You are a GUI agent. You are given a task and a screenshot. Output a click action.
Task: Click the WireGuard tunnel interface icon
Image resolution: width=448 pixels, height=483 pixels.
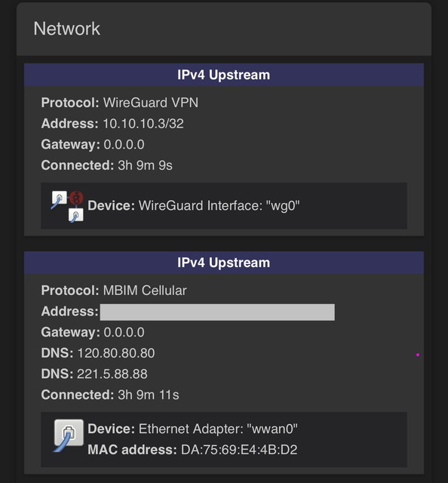pos(67,206)
